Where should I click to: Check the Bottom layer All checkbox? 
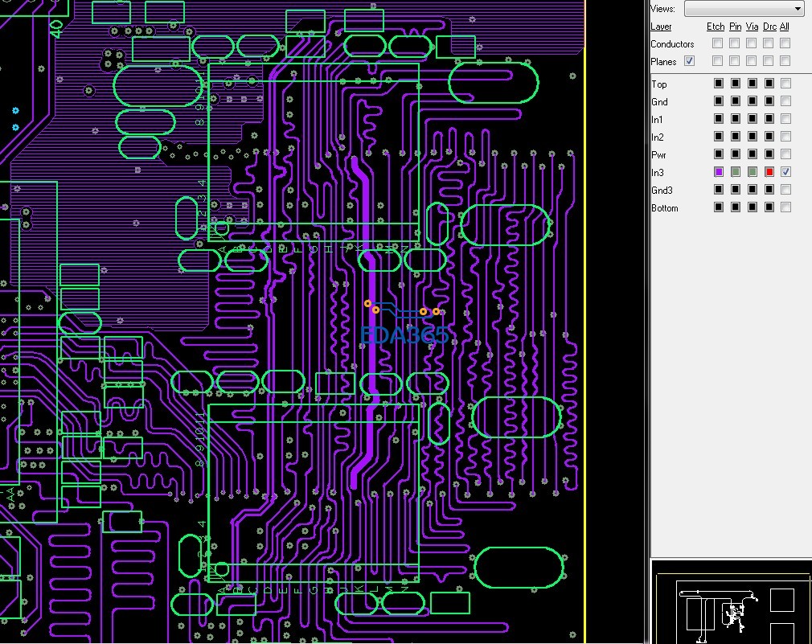click(x=786, y=207)
